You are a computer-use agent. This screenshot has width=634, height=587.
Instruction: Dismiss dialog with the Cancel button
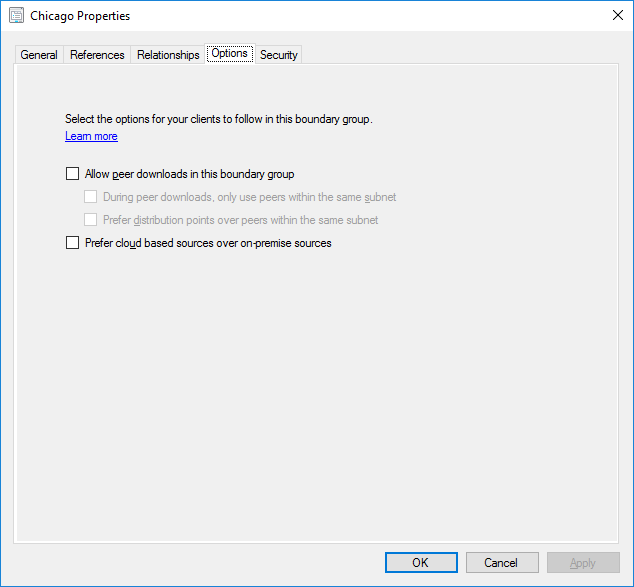(502, 562)
